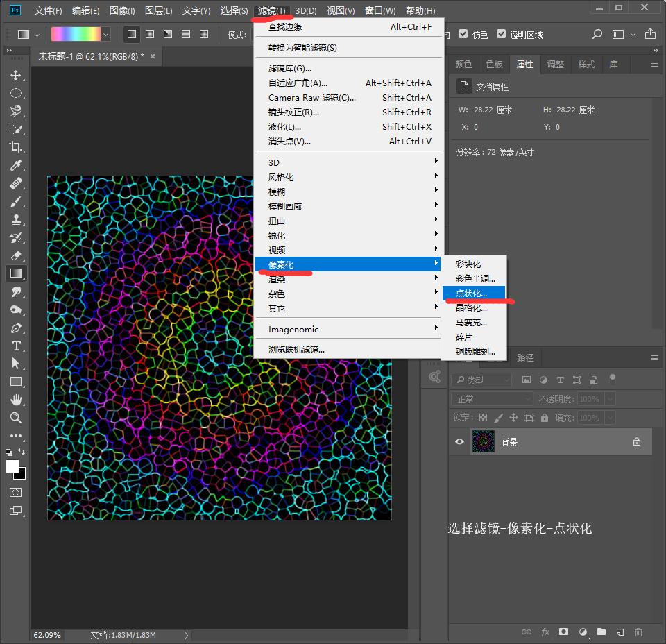The width and height of the screenshot is (666, 644).
Task: Open the 类型 layer filter dropdown
Action: [x=481, y=380]
